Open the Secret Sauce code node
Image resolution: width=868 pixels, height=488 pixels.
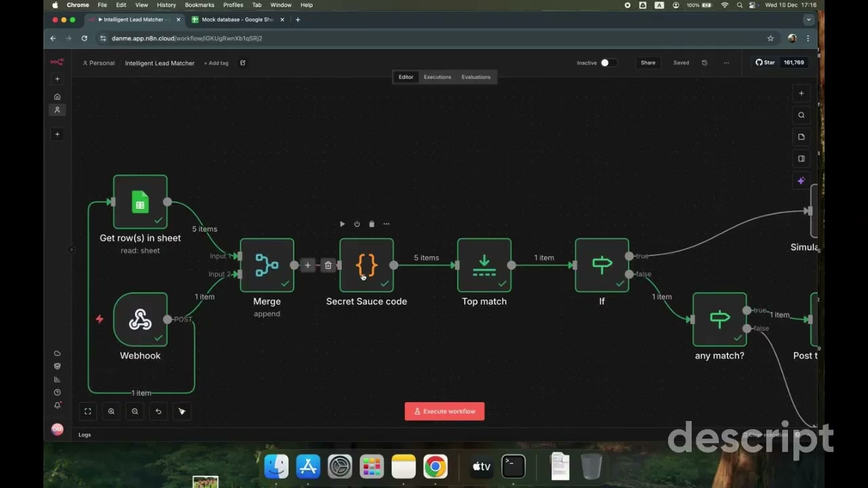[x=366, y=265]
